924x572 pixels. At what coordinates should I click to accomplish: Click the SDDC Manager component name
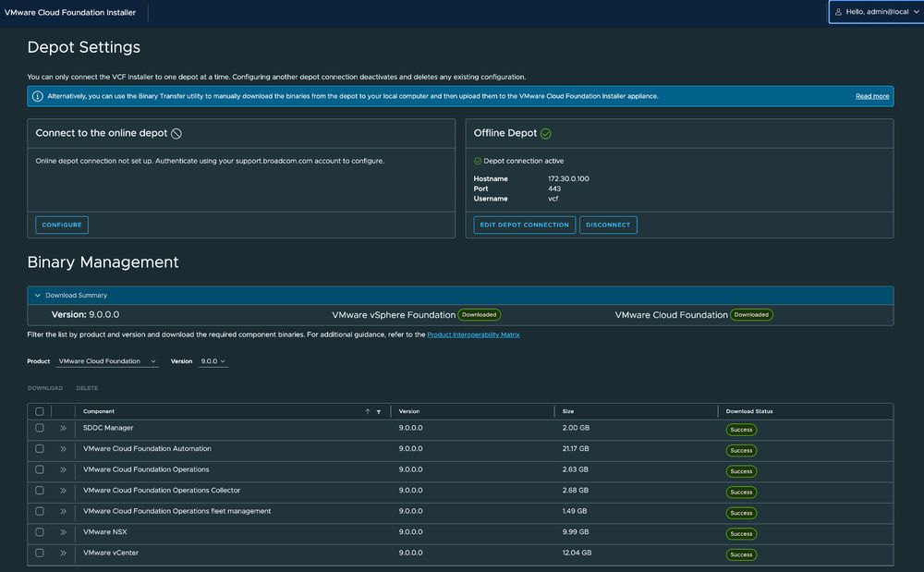[108, 428]
